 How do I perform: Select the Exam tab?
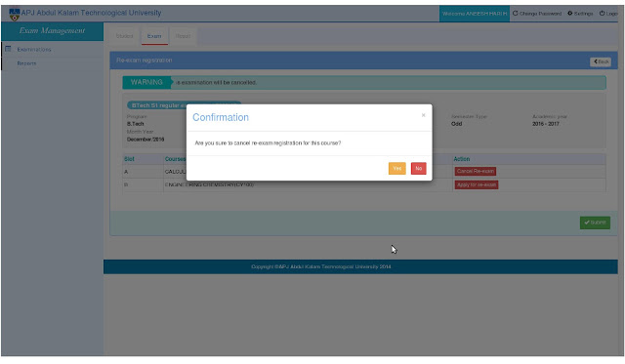pyautogui.click(x=154, y=36)
